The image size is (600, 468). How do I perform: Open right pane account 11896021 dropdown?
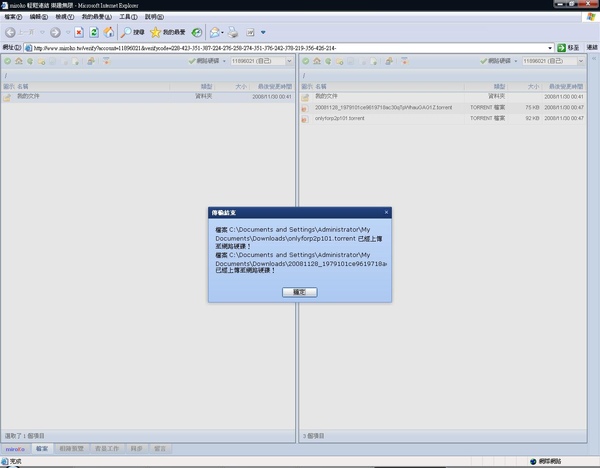(581, 61)
